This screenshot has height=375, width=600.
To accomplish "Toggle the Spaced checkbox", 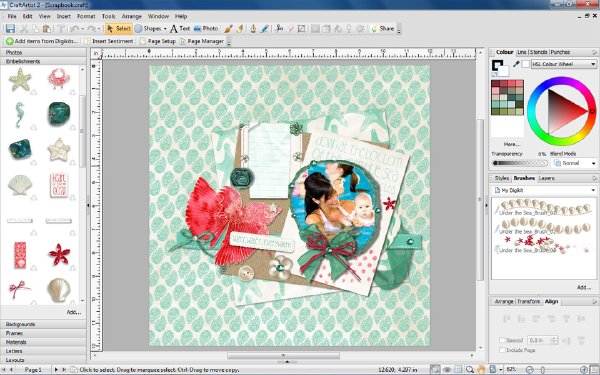I will [502, 340].
